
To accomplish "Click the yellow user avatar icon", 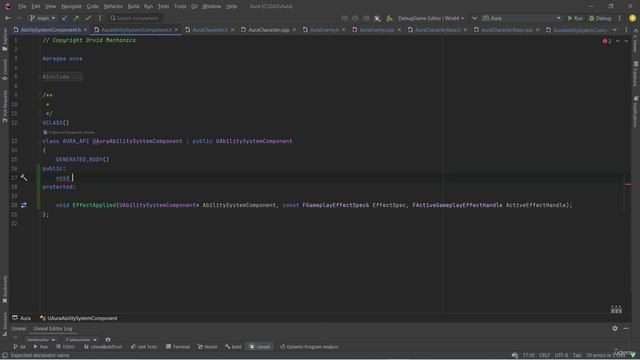I will pos(632,18).
